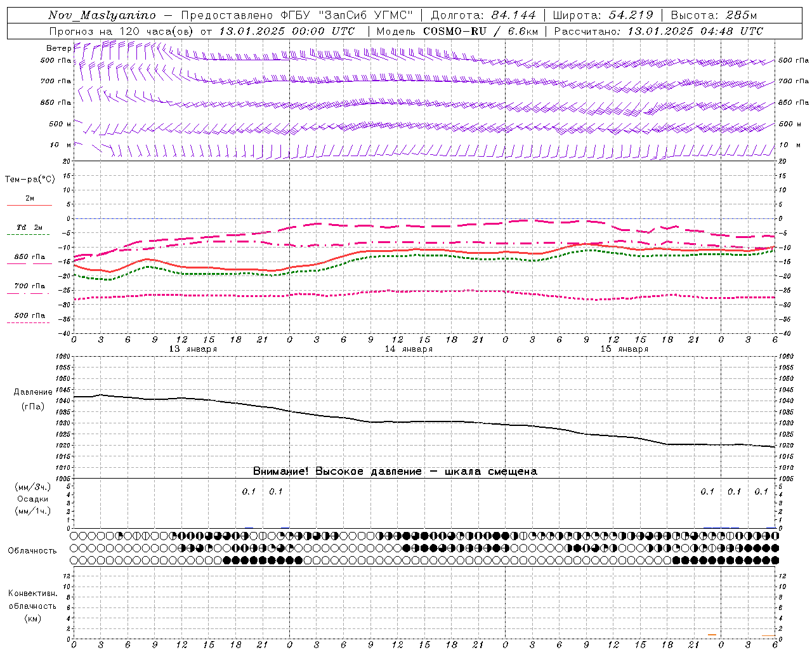
Task: Click the (мм/3ч.) precipitation unit label
Action: [x=33, y=487]
